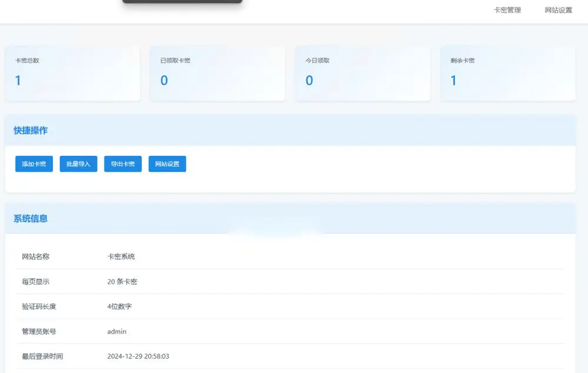Click the admin account value
Image resolution: width=588 pixels, height=373 pixels.
[116, 331]
